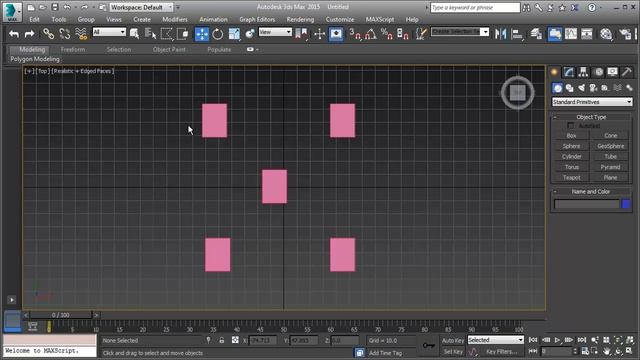Click the Cylinder primitive button
640x360 pixels.
tap(571, 157)
